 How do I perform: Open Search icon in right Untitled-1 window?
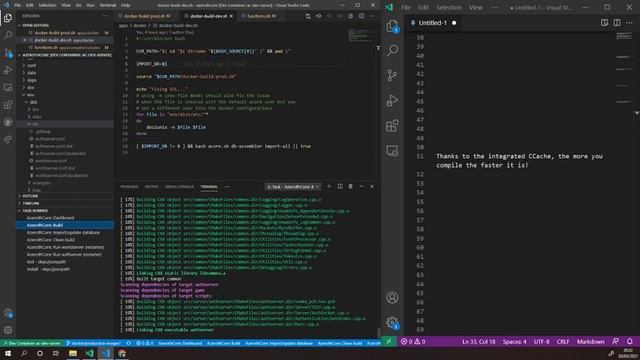[392, 50]
